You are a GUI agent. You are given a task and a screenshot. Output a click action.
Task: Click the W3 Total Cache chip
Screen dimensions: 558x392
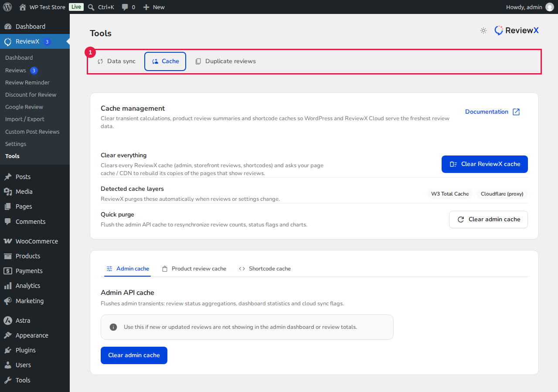tap(450, 194)
